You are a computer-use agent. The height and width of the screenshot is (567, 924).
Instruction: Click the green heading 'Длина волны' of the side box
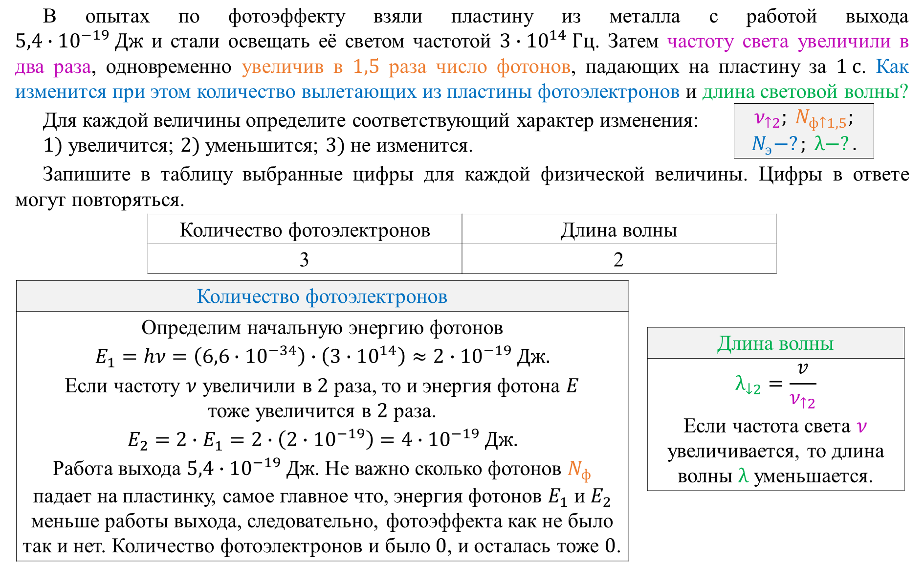coord(775,343)
